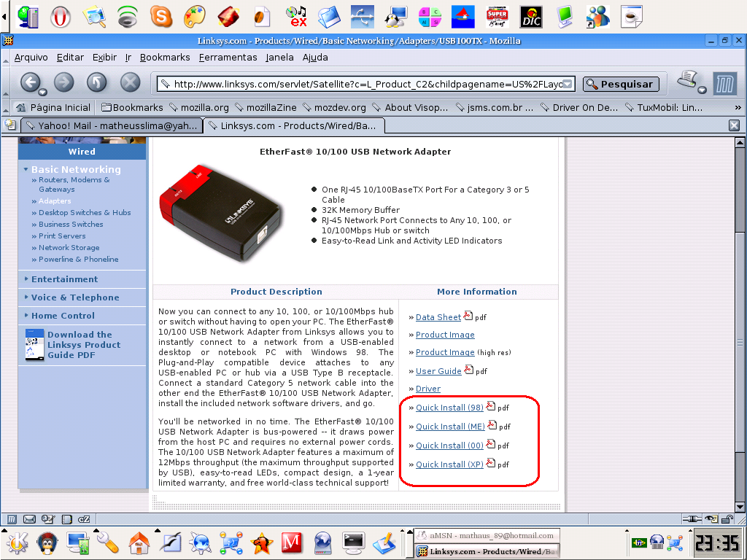Open the Editar menu
Image resolution: width=747 pixels, height=560 pixels.
tap(70, 57)
